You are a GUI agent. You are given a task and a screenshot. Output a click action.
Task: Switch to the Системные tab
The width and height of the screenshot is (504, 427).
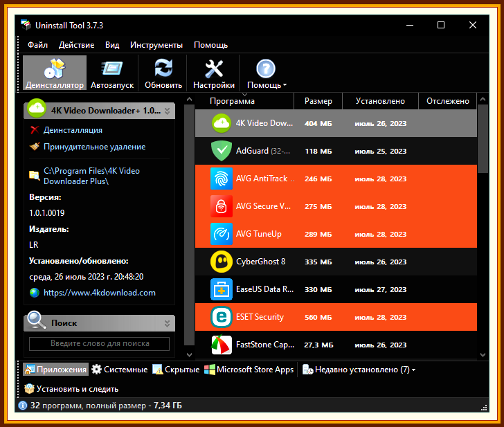[x=120, y=370]
